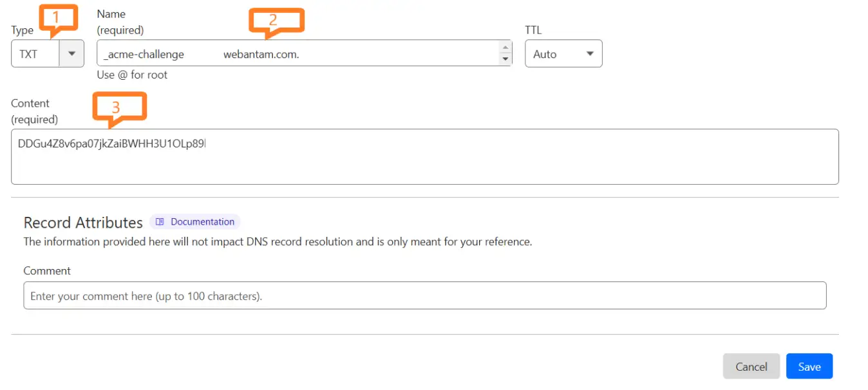Image resolution: width=868 pixels, height=390 pixels.
Task: Click the book icon beside Documentation
Action: [x=160, y=221]
